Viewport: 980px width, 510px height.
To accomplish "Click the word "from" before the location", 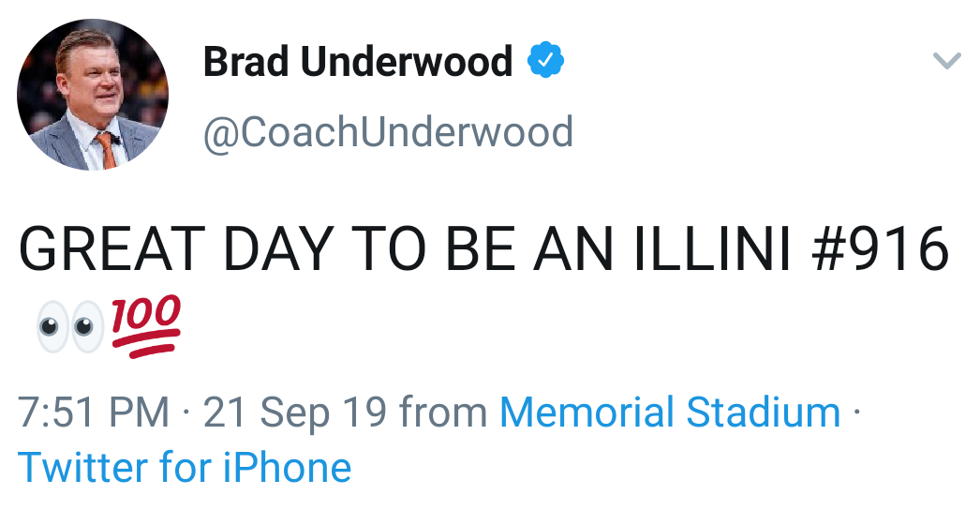I will click(443, 412).
